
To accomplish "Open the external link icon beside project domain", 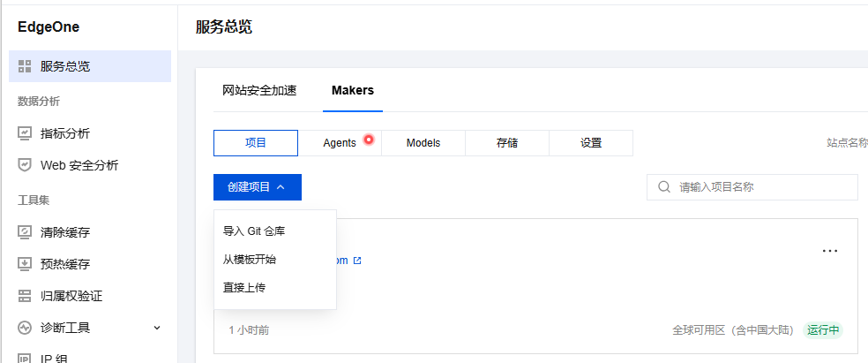I will [x=357, y=261].
